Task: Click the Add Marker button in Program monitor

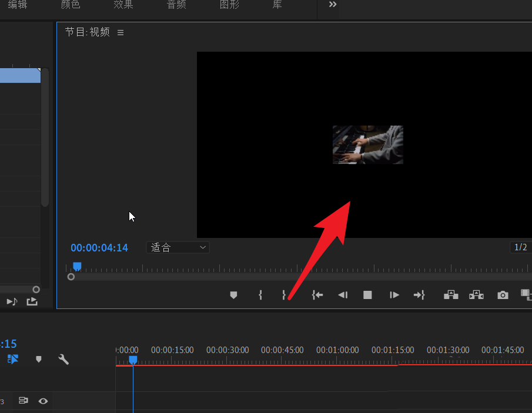Action: point(233,295)
